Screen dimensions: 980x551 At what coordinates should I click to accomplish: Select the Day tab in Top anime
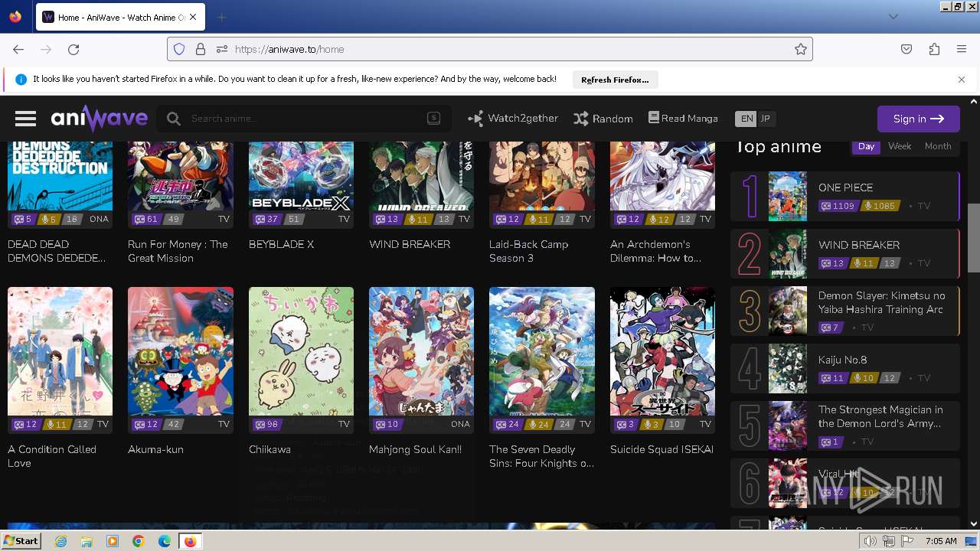click(866, 146)
